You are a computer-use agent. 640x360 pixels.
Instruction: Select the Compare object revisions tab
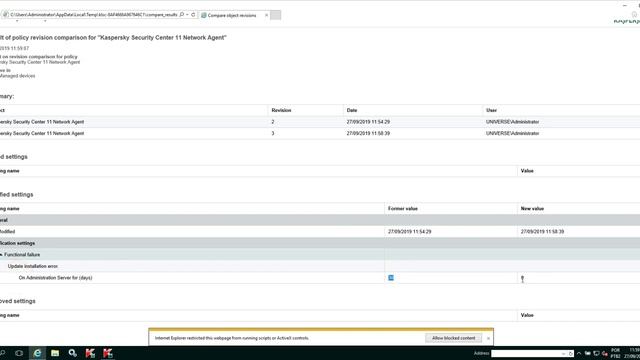point(232,15)
